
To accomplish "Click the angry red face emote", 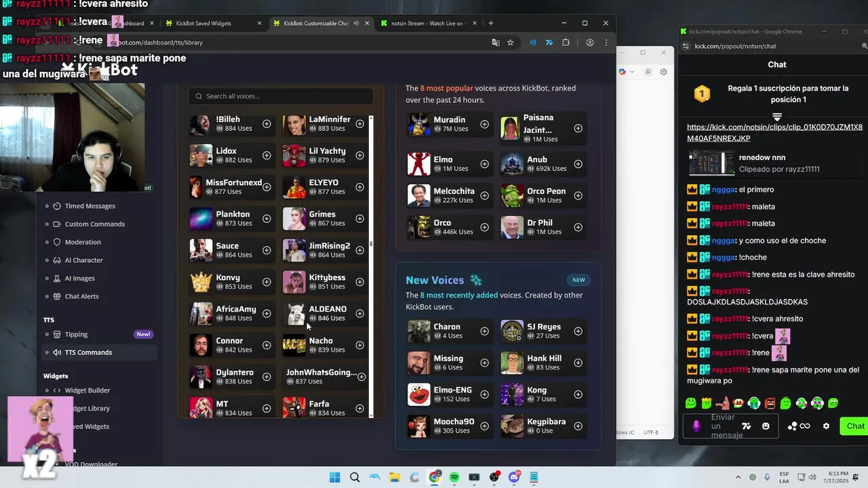I will (x=770, y=403).
